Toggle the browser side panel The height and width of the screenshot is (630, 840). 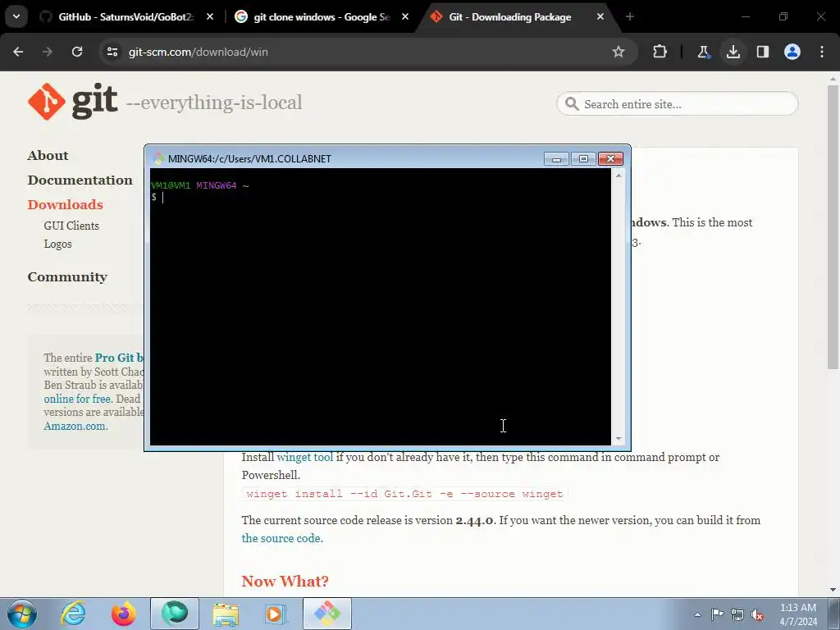point(762,52)
